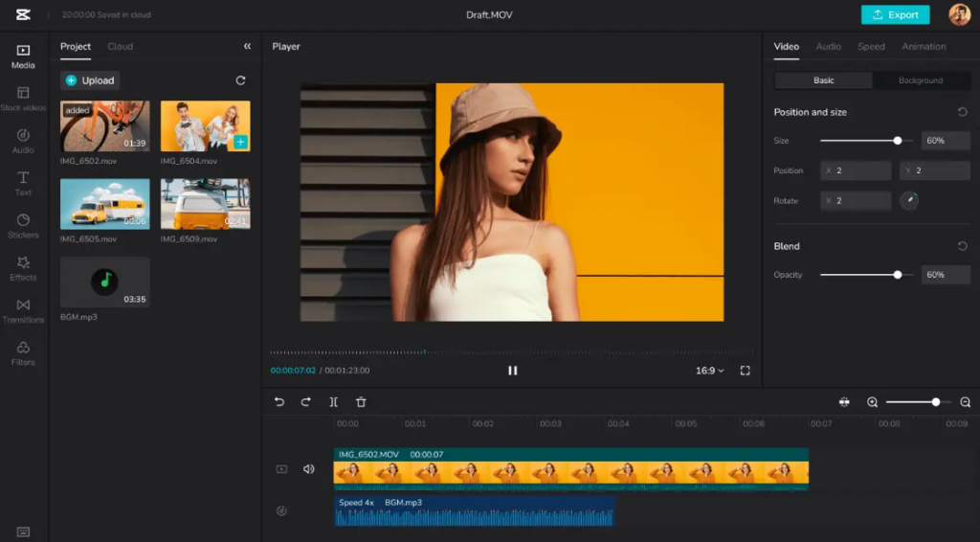Select the Audio properties tab
The image size is (980, 542).
tap(828, 47)
